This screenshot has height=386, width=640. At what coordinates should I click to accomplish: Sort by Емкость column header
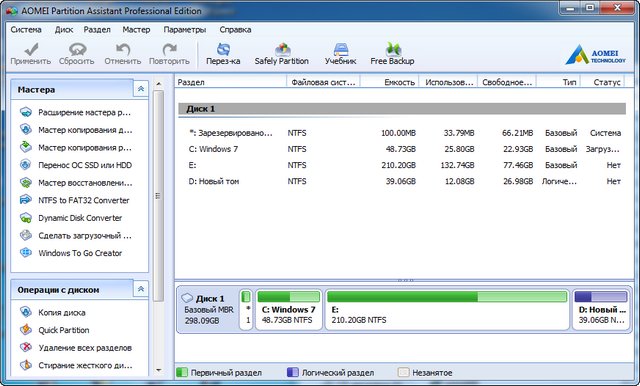pyautogui.click(x=390, y=82)
